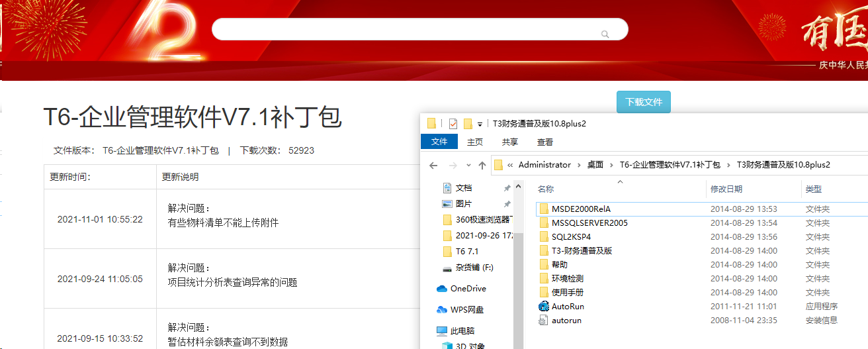868x349 pixels.
Task: Sort files by the 类型 column header
Action: click(x=814, y=189)
